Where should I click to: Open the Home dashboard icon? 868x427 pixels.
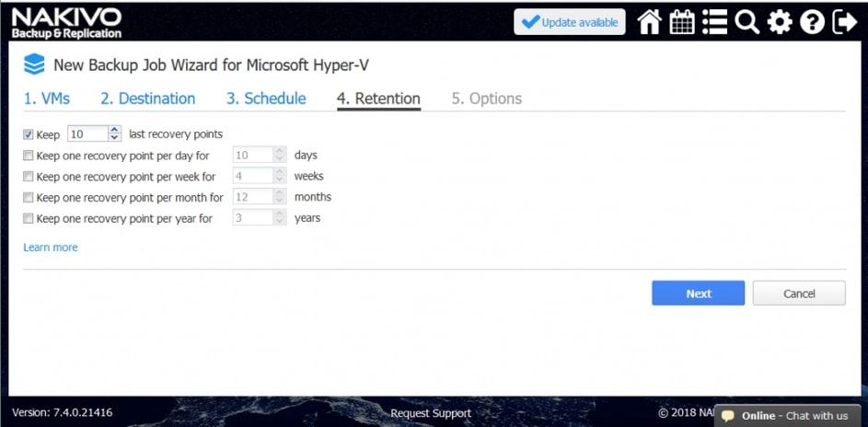click(650, 22)
